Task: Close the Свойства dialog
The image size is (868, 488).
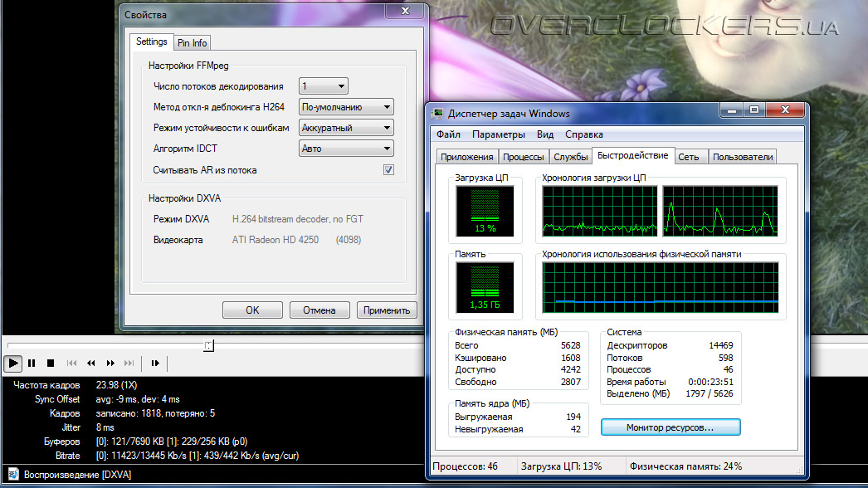Action: pyautogui.click(x=405, y=11)
